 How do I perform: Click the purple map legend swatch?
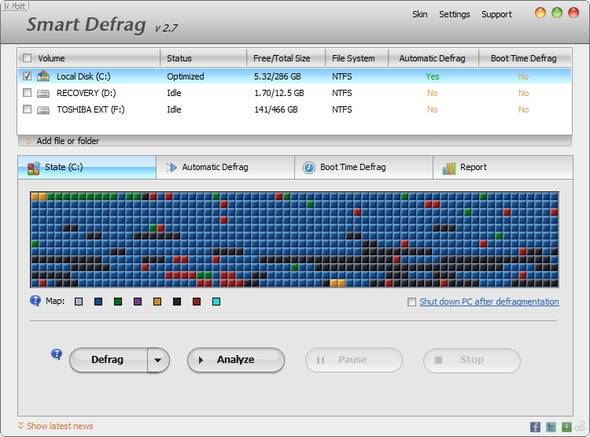point(138,301)
